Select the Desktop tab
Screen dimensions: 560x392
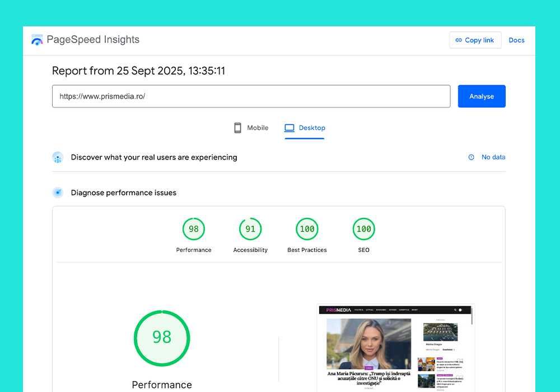[305, 128]
